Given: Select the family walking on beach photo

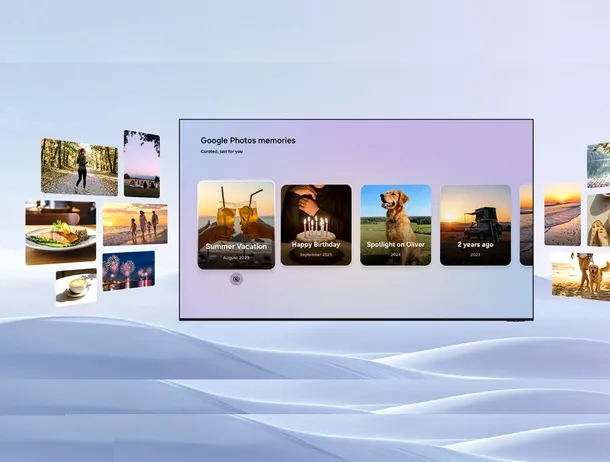Looking at the screenshot, I should [x=135, y=224].
